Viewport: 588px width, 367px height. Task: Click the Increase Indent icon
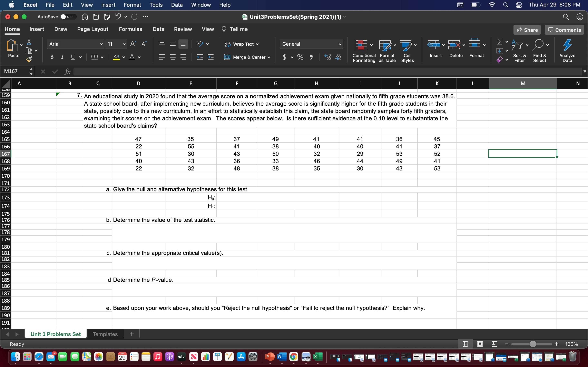[x=211, y=57]
